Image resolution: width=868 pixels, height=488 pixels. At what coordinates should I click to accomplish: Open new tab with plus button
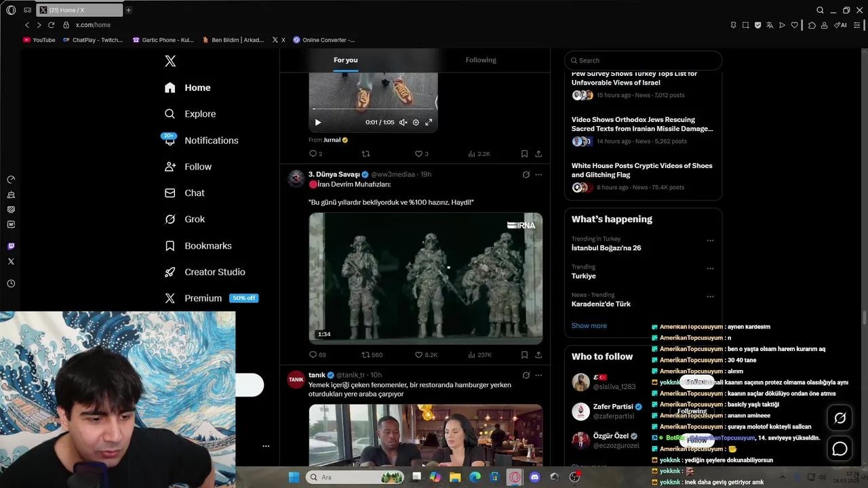[128, 10]
